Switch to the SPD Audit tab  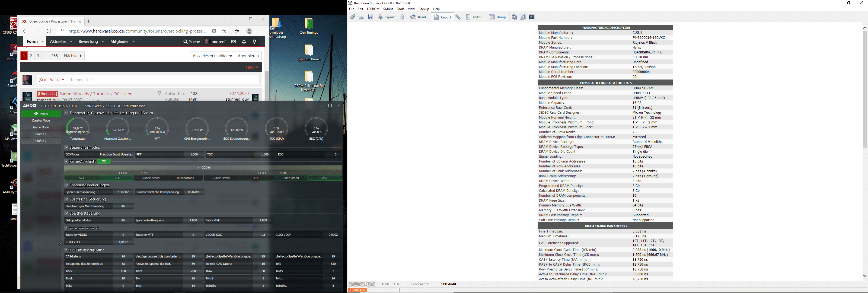(448, 284)
